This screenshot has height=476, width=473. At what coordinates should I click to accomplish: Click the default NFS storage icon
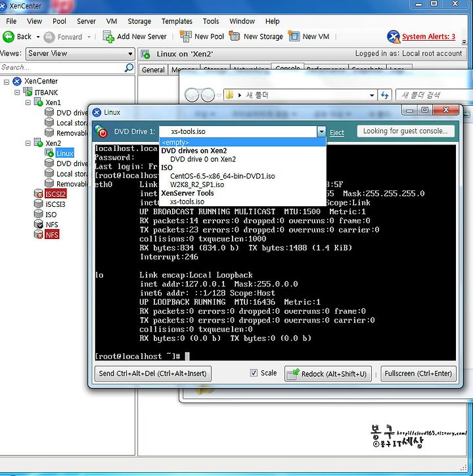38,224
